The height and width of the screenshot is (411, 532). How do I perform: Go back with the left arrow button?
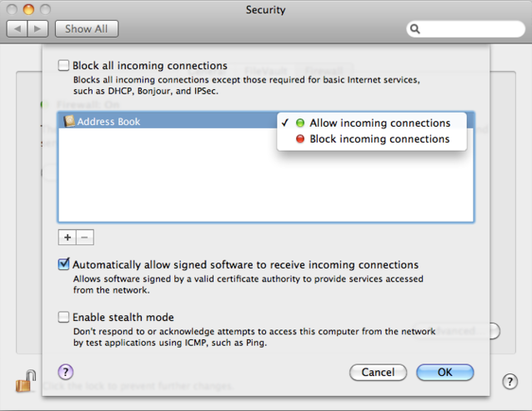click(x=18, y=28)
